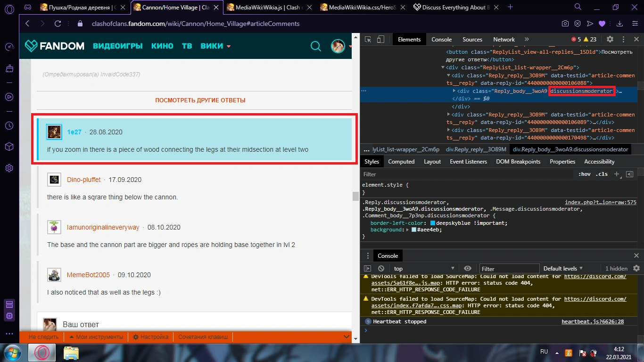Open the index.php stylesheet source link
Screen dimensions: 644x362
[601, 202]
